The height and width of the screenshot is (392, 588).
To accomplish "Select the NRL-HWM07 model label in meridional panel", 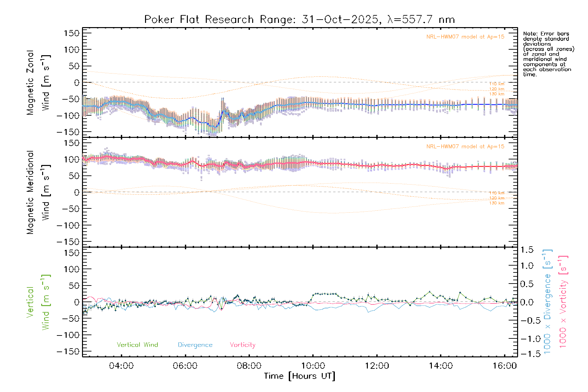I will point(465,147).
